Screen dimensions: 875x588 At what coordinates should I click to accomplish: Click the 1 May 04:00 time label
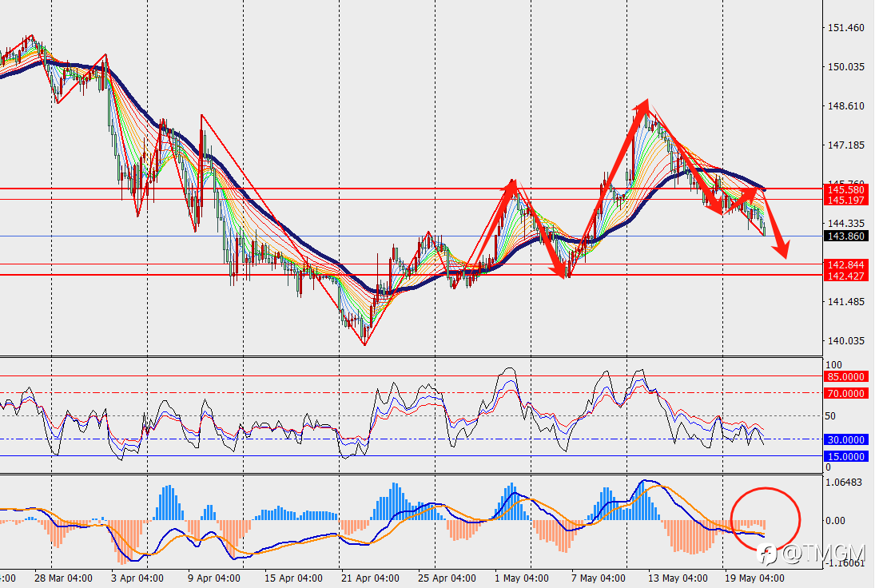(521, 578)
